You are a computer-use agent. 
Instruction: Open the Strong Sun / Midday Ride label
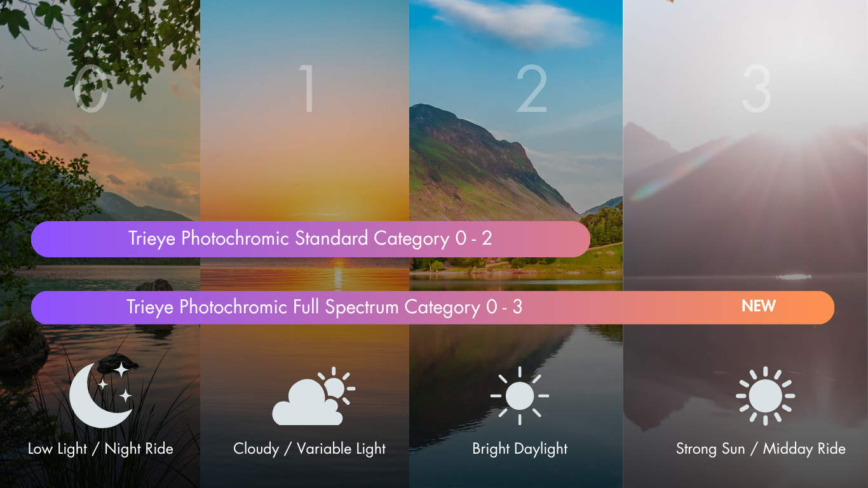[761, 449]
